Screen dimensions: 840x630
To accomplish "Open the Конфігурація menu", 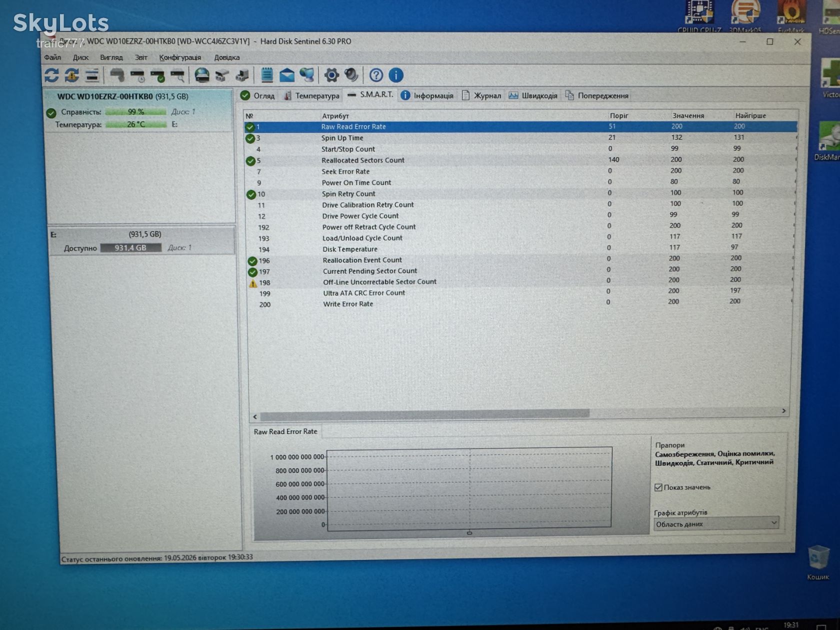I will tap(180, 57).
